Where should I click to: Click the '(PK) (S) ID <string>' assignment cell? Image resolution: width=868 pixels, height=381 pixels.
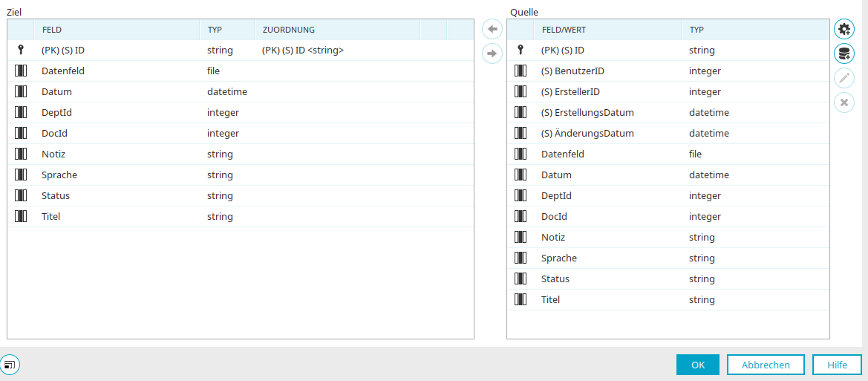303,51
